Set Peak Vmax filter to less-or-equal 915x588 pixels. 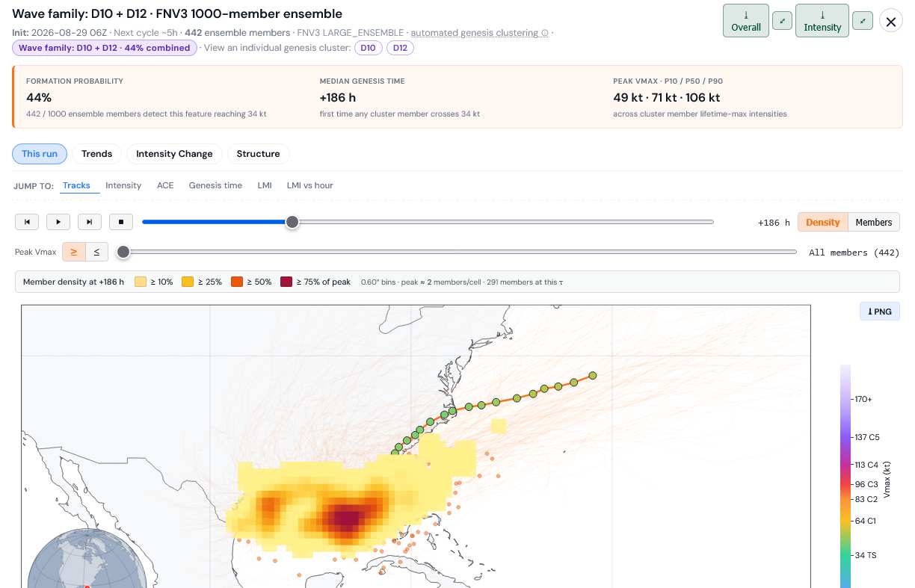[x=96, y=252]
